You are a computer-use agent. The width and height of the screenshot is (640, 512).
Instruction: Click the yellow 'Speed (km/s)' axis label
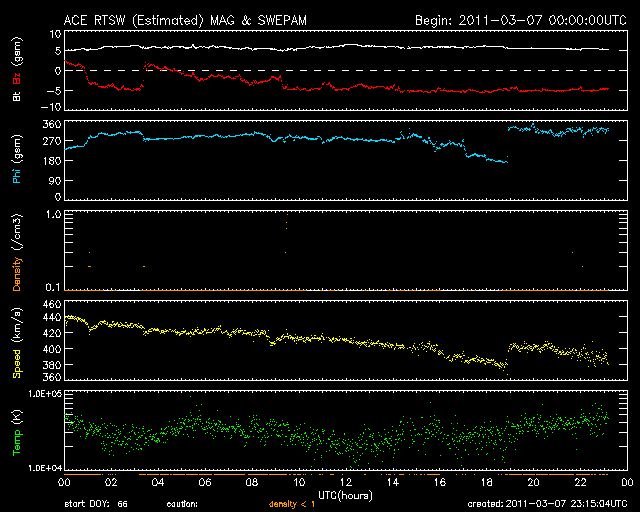click(x=17, y=341)
